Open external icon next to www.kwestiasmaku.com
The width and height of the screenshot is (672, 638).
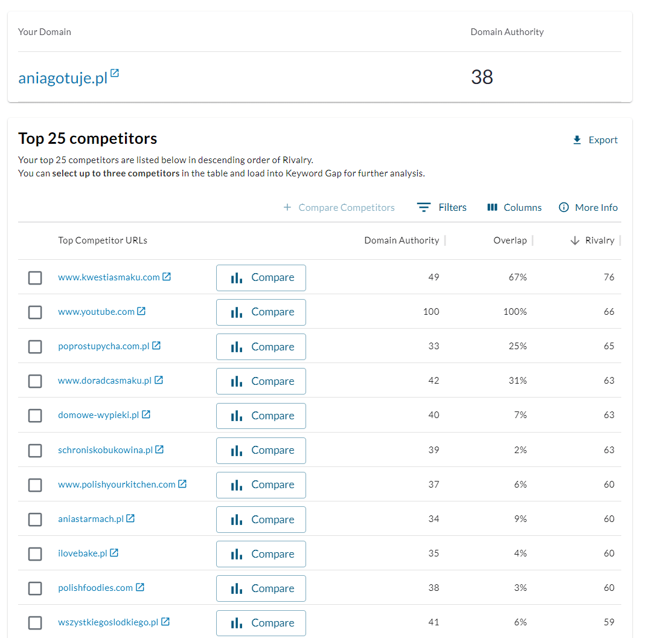tap(167, 277)
